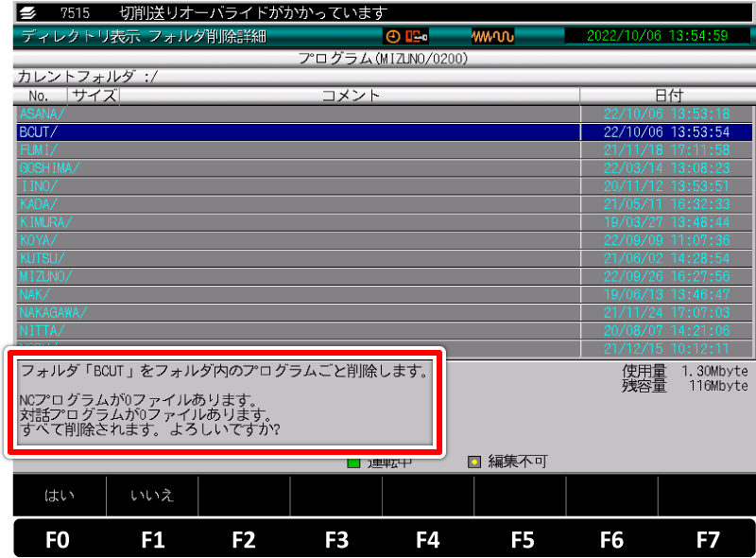The image size is (756, 558).
Task: Click the stacked sheets icon at top left
Action: click(x=28, y=12)
